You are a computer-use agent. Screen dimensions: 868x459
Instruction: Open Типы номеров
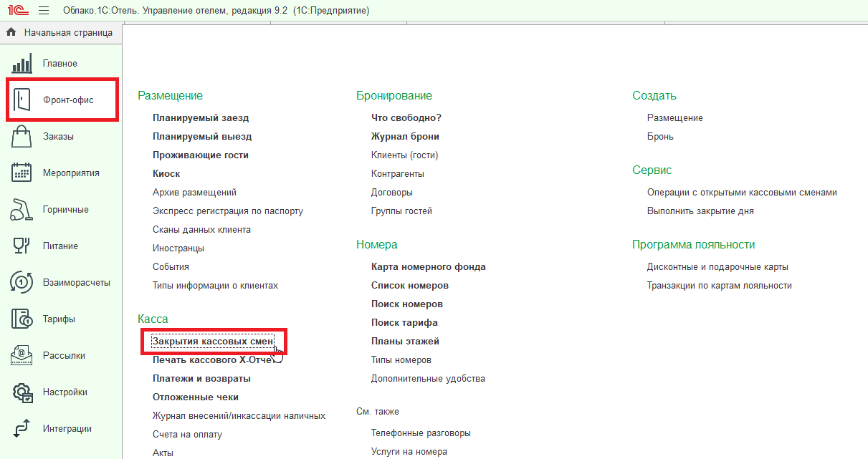[x=401, y=360]
